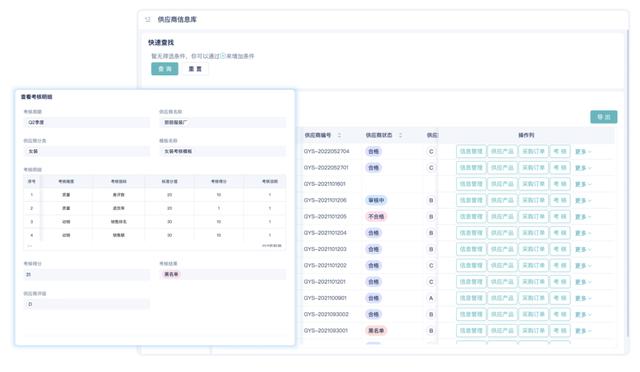Expand 更多 for GYS-2021101206 row

pyautogui.click(x=583, y=200)
